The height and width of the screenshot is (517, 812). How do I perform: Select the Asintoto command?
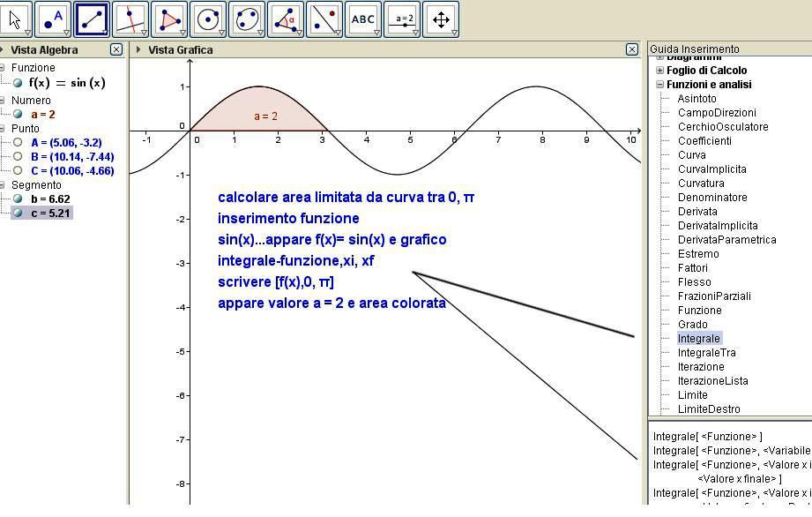click(697, 99)
